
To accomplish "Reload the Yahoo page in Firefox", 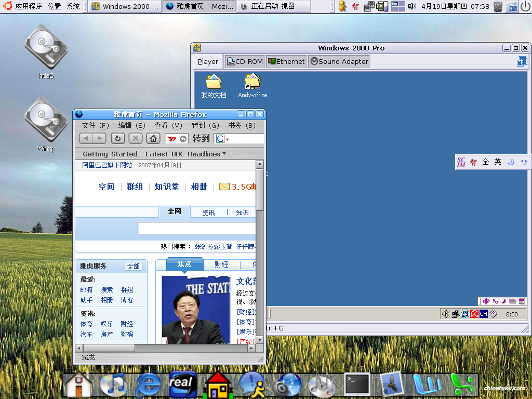I will [x=118, y=138].
